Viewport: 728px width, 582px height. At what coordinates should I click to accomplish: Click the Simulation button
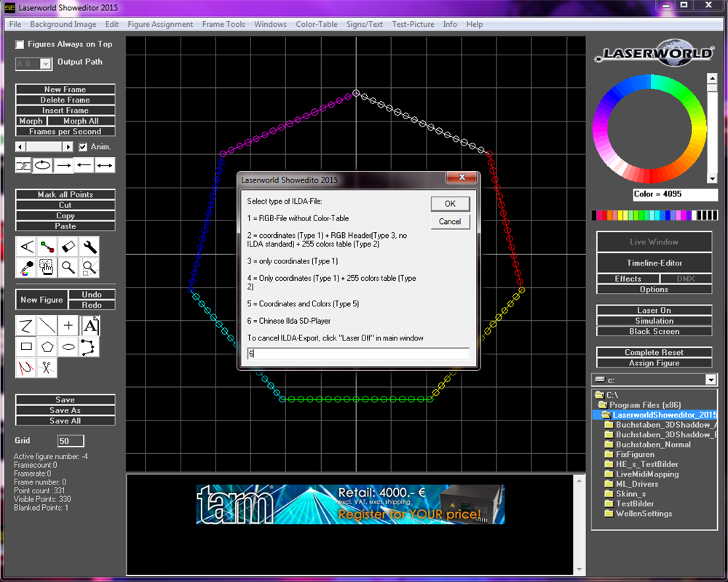point(654,321)
